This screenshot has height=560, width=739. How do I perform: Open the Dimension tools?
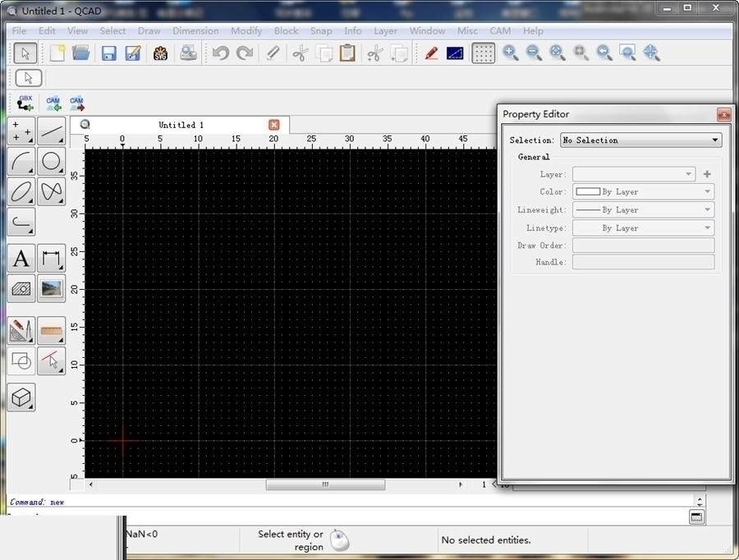[x=51, y=259]
